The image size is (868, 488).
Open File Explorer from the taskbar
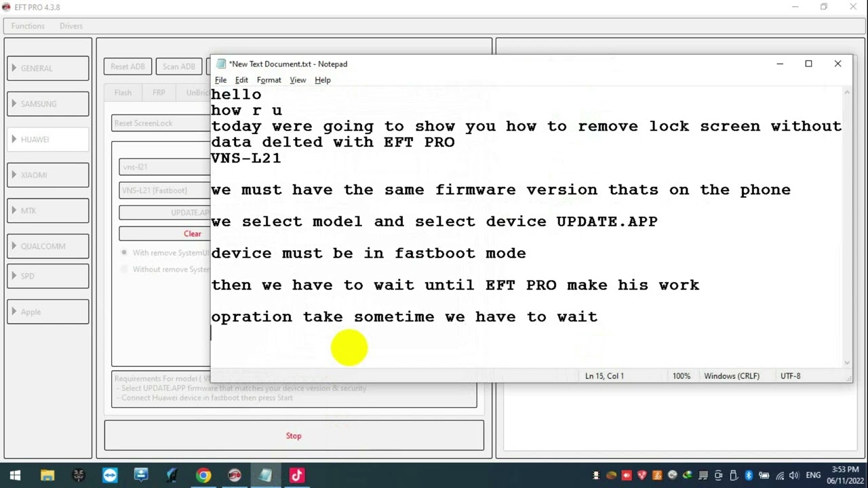(x=47, y=475)
